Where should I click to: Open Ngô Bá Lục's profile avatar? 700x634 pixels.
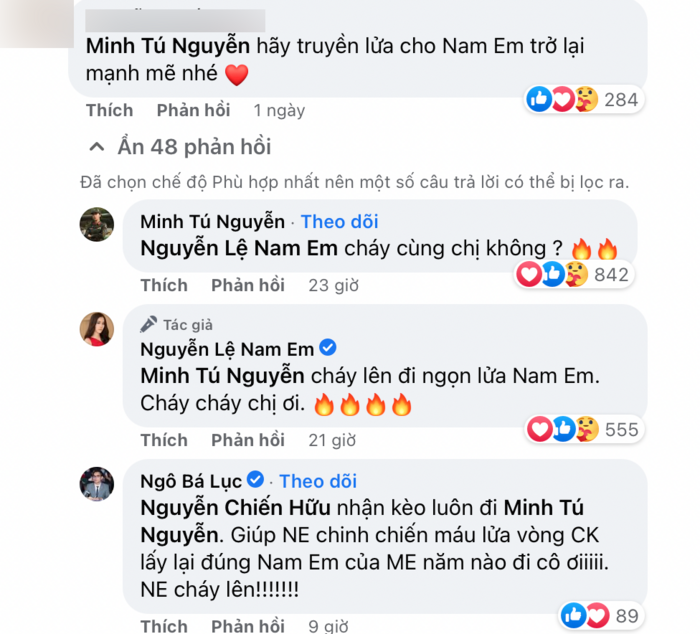point(96,484)
